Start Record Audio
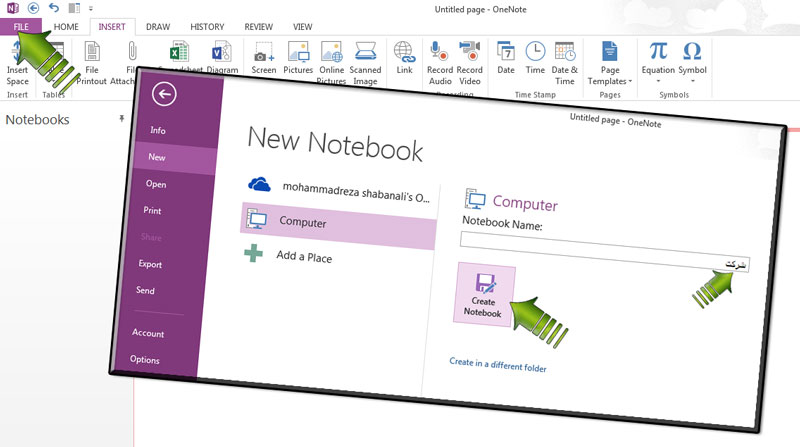 tap(440, 63)
